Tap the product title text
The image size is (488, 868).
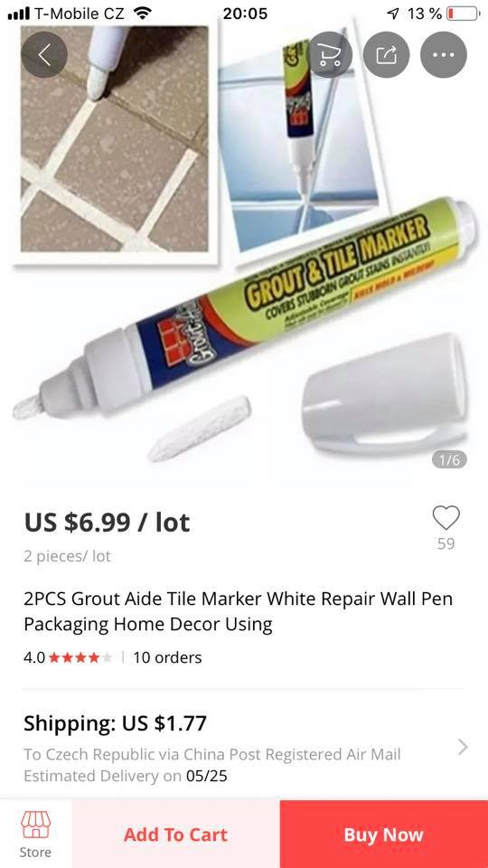point(238,611)
